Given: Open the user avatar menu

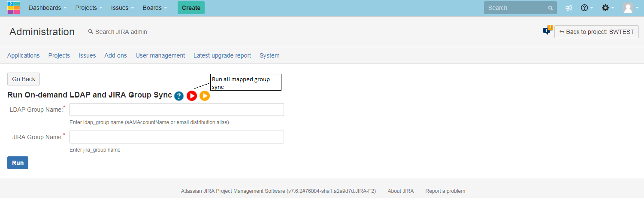Looking at the screenshot, I should pos(630,8).
